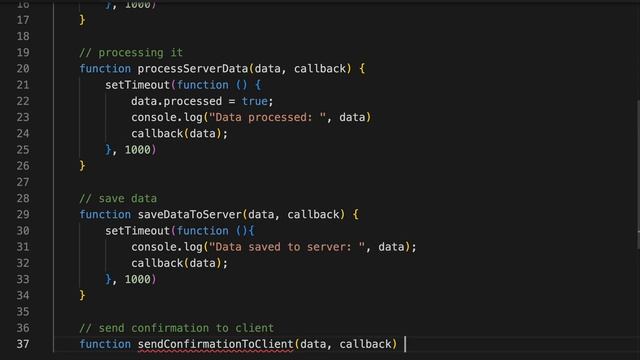Click line number 29 in the gutter

coord(23,215)
